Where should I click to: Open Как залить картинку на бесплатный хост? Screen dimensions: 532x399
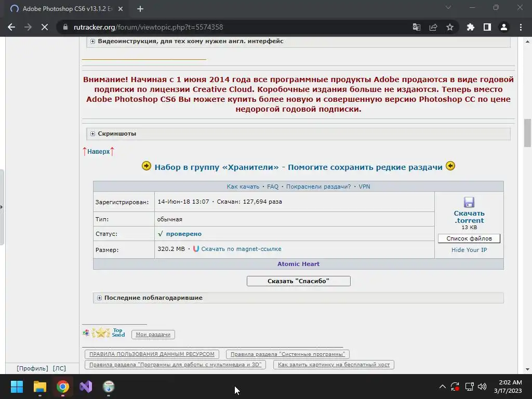pyautogui.click(x=334, y=365)
